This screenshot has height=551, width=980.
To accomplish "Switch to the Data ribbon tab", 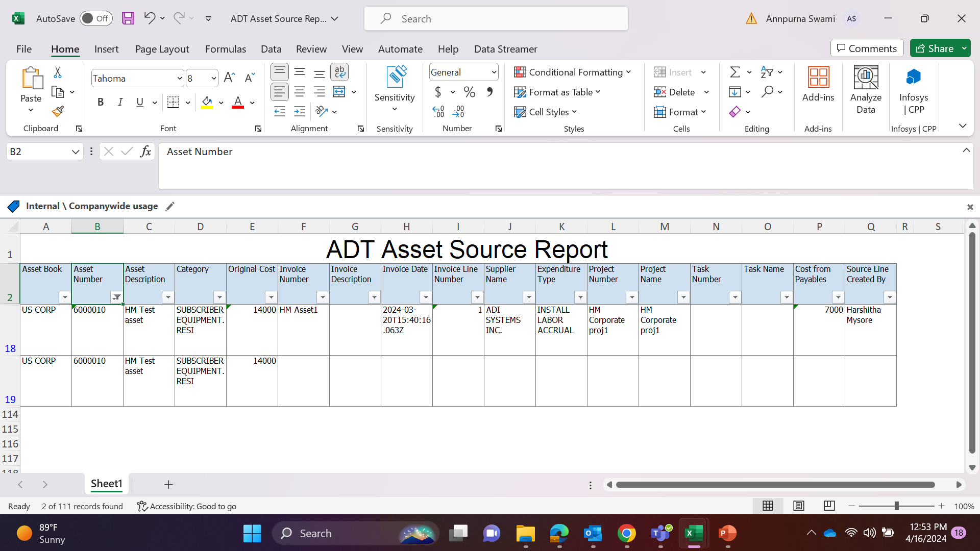I will [271, 48].
